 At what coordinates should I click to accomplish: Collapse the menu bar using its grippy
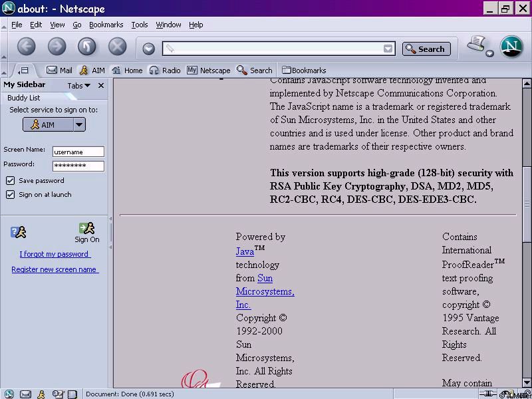[x=4, y=25]
